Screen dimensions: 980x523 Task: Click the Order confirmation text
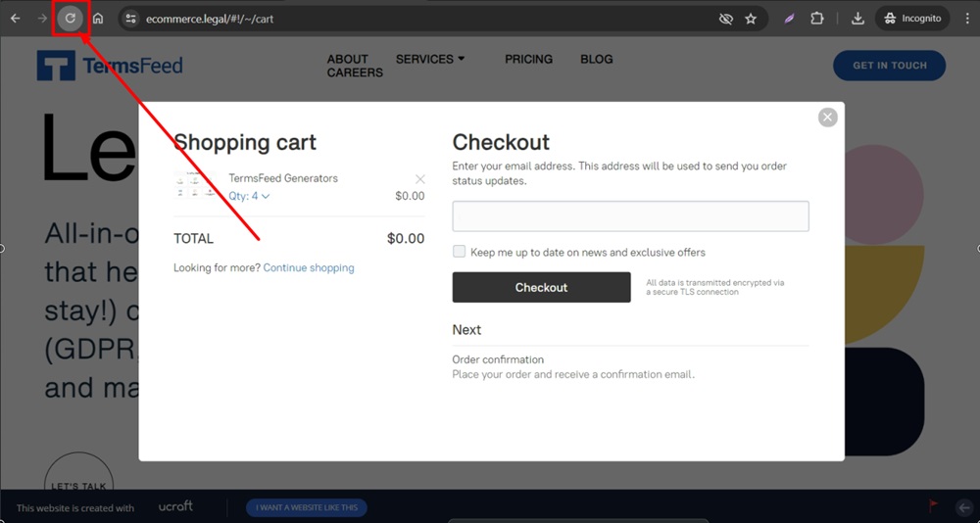tap(498, 359)
